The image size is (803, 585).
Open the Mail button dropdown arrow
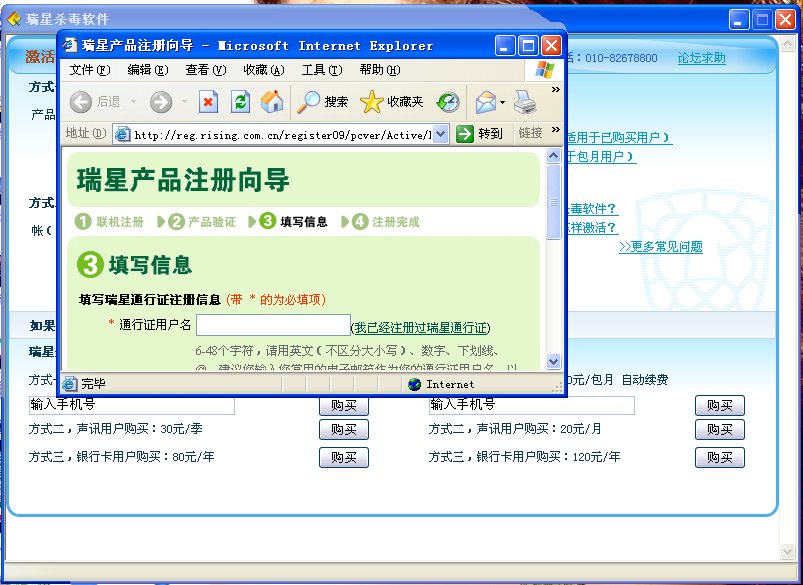click(x=502, y=102)
